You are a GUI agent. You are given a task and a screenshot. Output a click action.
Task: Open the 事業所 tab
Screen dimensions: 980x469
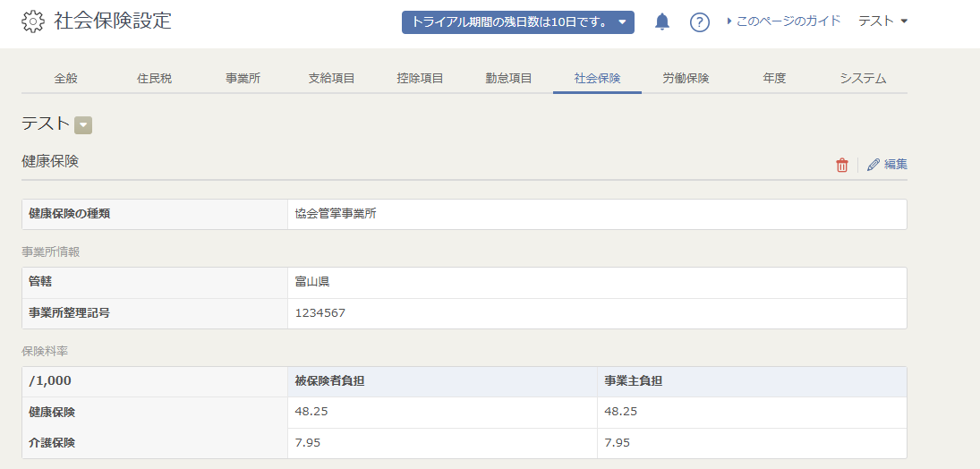click(243, 79)
